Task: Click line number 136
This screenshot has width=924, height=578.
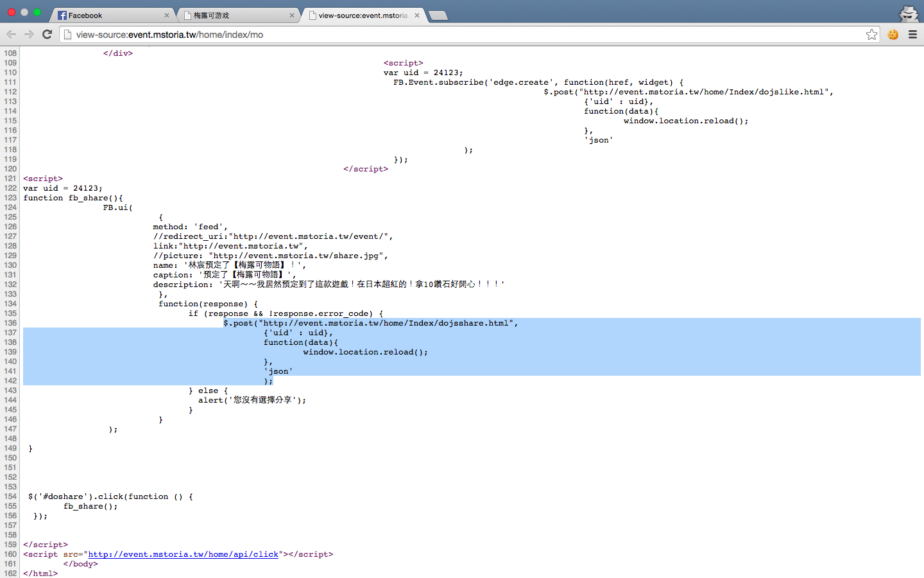Action: 10,323
